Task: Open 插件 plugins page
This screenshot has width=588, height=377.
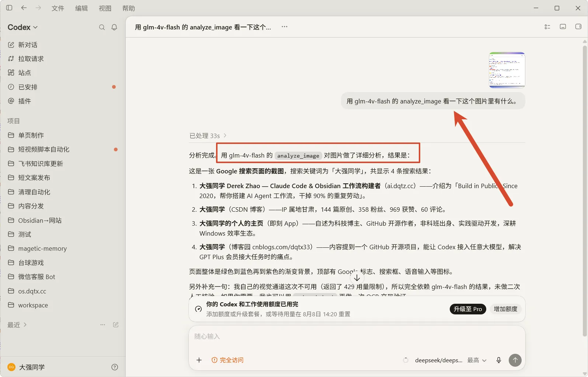Action: 25,101
